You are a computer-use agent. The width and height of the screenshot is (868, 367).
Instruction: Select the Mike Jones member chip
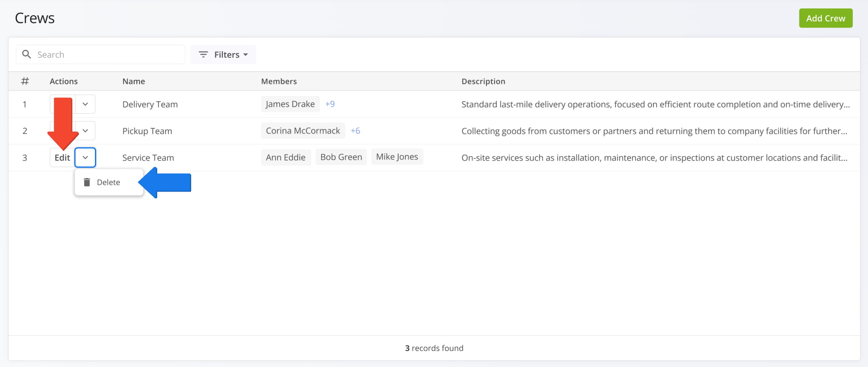click(x=397, y=157)
